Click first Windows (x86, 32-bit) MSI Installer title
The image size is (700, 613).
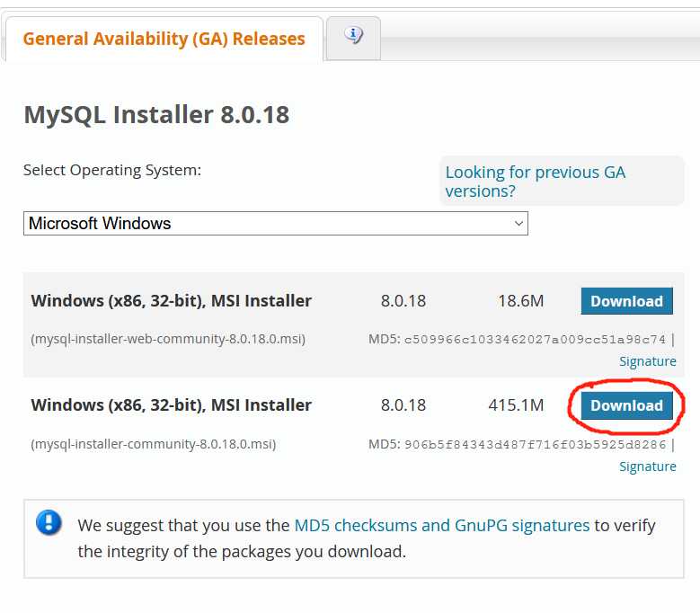point(172,301)
